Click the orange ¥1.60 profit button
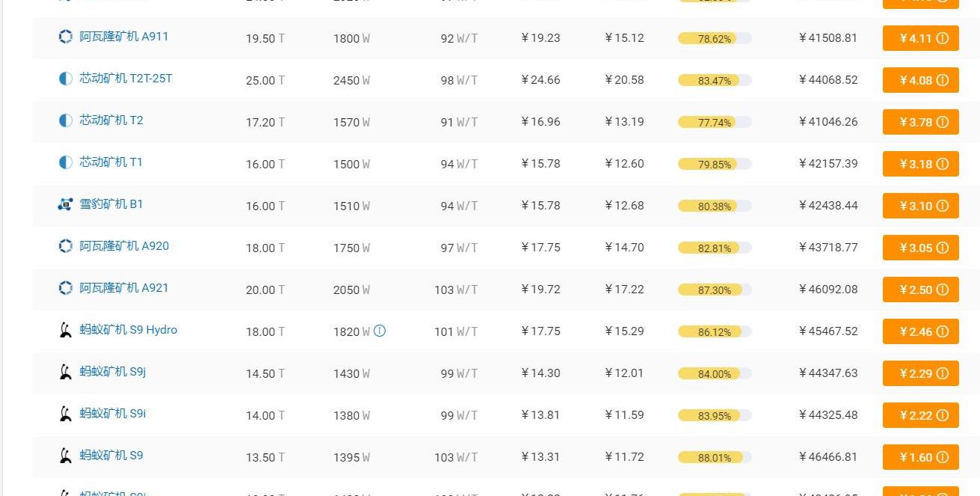The image size is (980, 496). pyautogui.click(x=920, y=457)
